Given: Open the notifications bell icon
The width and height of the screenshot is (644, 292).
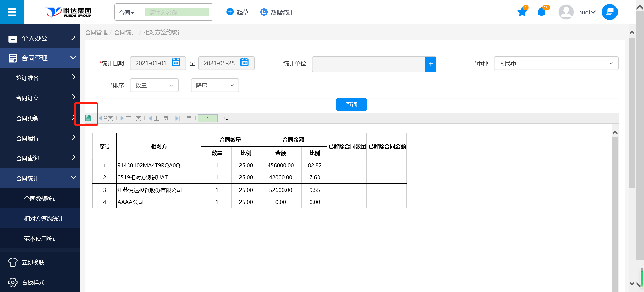Looking at the screenshot, I should pos(541,12).
